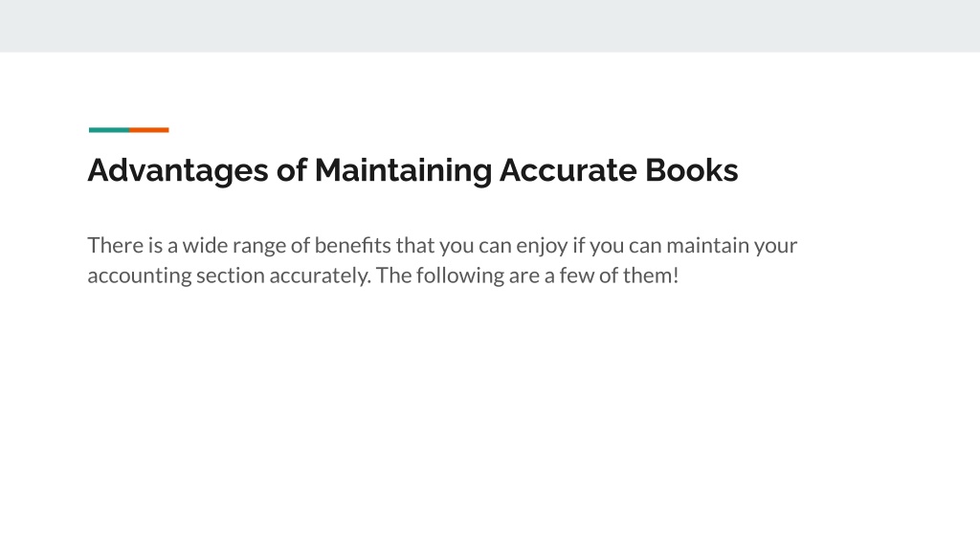
Task: Click the gray header band atop the slide
Action: [x=490, y=26]
